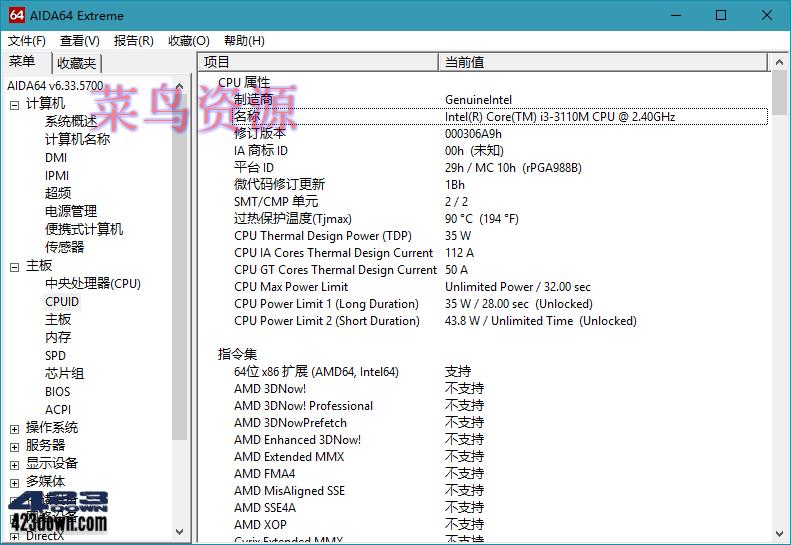Select the AMD Enhanced 3DNow! row

click(499, 440)
